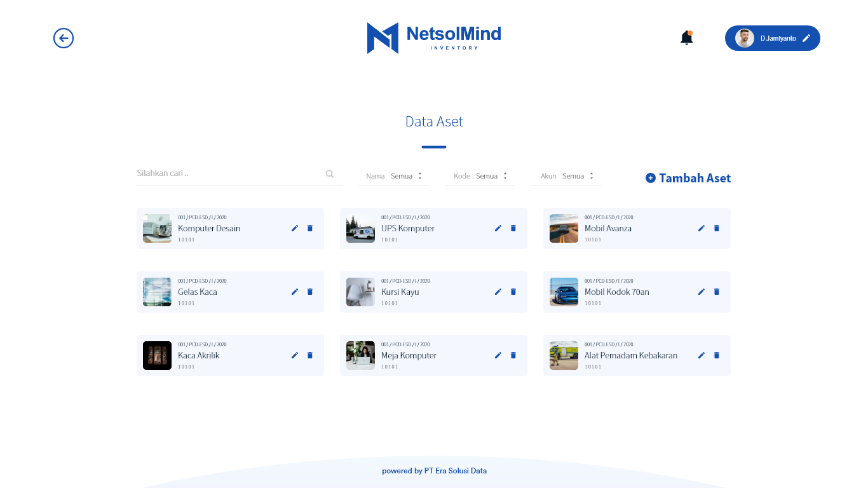Click the 'Data Aset' page heading
Screen dimensions: 868x488
(434, 121)
